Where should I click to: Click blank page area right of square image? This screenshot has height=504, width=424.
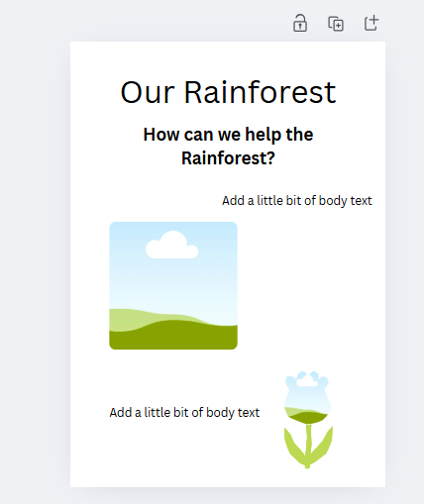click(310, 285)
